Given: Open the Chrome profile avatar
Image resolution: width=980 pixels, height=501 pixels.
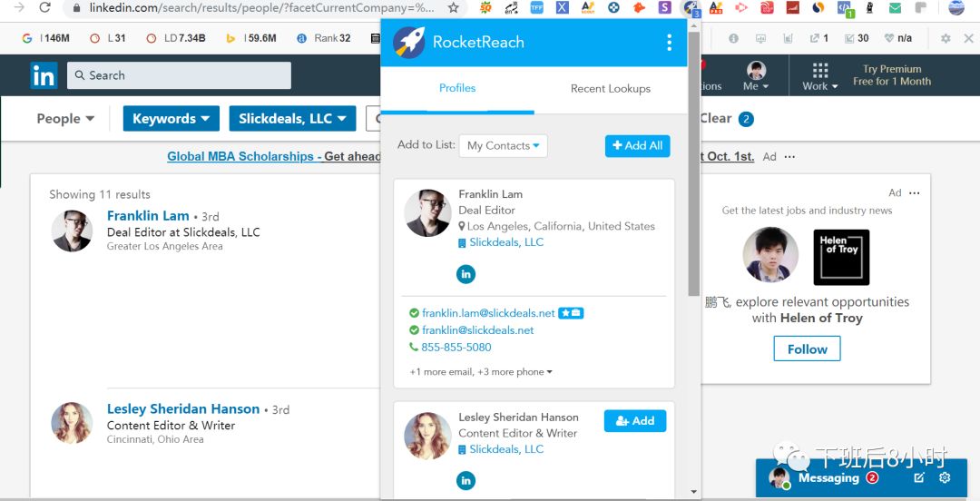Looking at the screenshot, I should click(x=956, y=7).
